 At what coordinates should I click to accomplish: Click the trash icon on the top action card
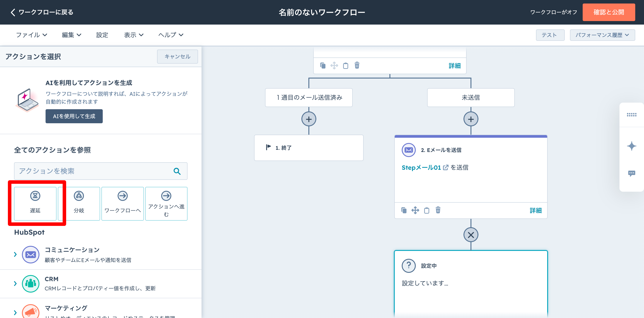[x=357, y=66]
